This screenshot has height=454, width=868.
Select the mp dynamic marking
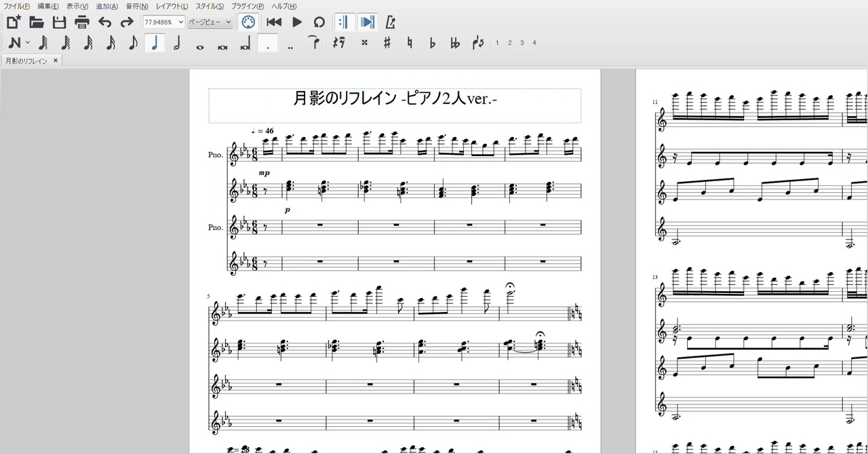(264, 173)
